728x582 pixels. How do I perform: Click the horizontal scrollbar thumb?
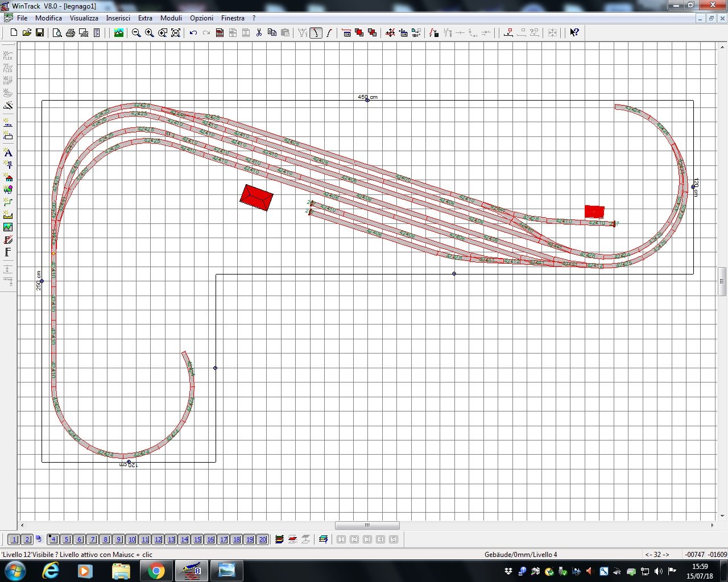click(x=367, y=525)
